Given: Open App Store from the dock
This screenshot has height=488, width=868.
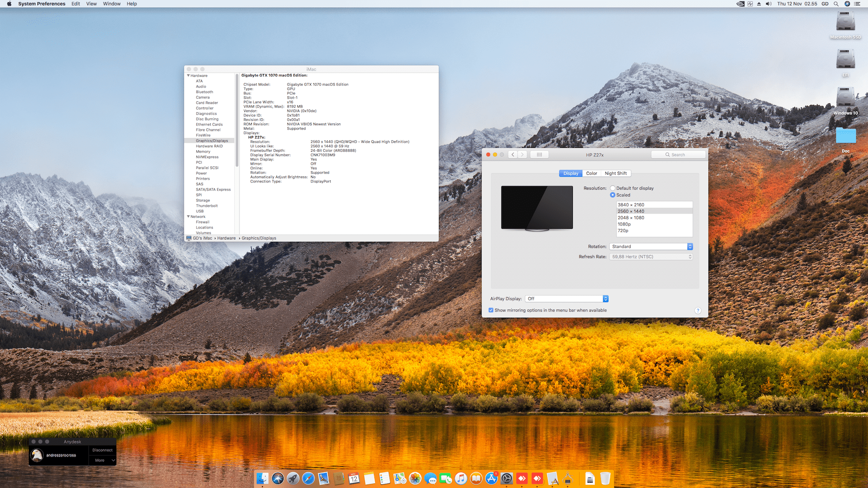Looking at the screenshot, I should [491, 478].
